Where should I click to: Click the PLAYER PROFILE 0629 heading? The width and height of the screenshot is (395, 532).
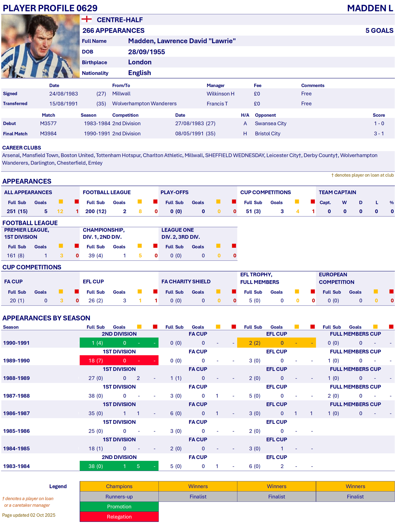(x=50, y=8)
